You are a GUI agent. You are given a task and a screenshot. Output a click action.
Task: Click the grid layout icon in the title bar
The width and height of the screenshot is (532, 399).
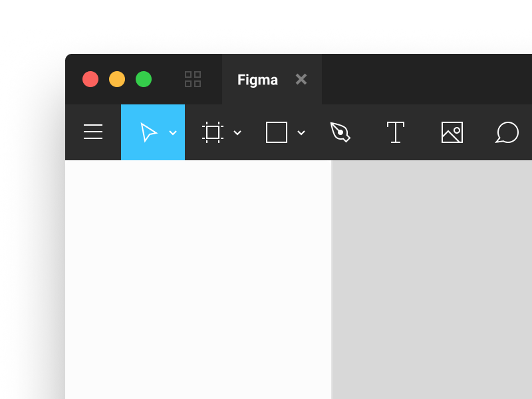[x=193, y=79]
